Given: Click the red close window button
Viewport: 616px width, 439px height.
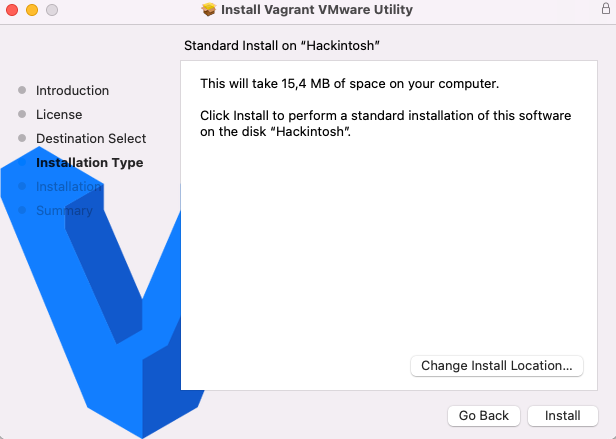Looking at the screenshot, I should 12,10.
